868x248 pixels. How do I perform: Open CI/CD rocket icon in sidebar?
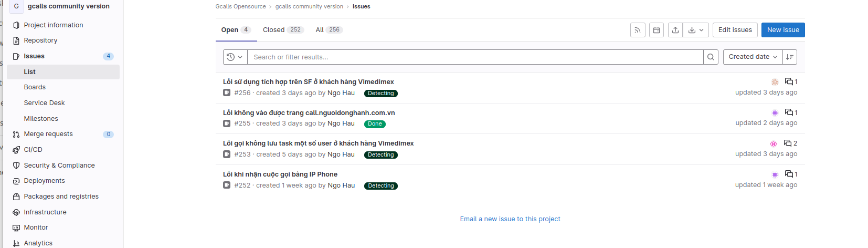[16, 150]
